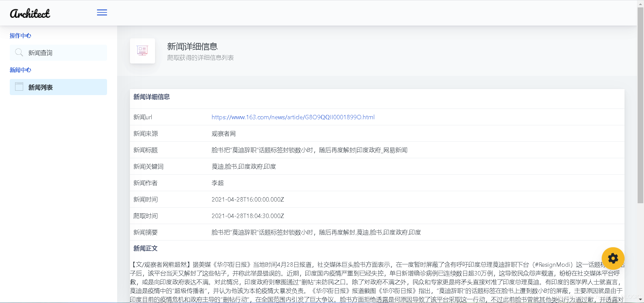Viewport: 644px width, 303px height.
Task: Click the 爬取时间 label
Action: click(146, 216)
